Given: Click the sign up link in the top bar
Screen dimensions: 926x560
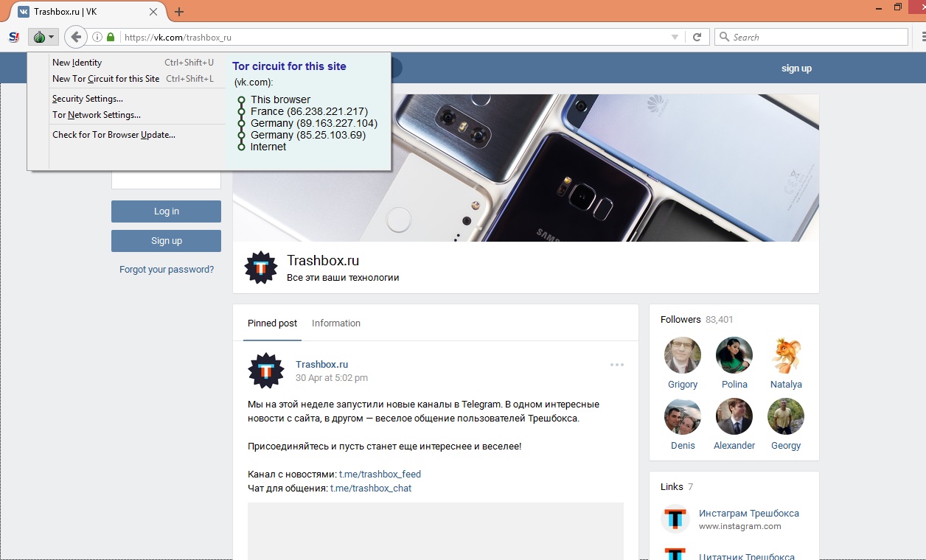Looking at the screenshot, I should point(796,69).
